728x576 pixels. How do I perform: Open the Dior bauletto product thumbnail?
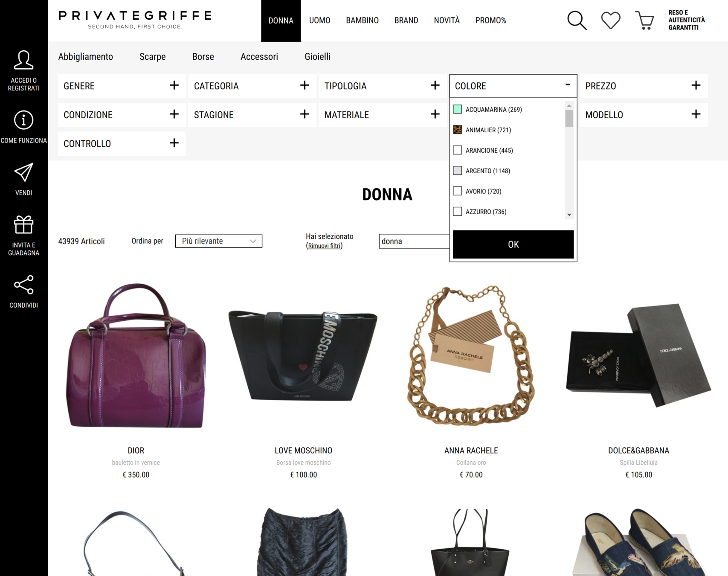pos(136,356)
